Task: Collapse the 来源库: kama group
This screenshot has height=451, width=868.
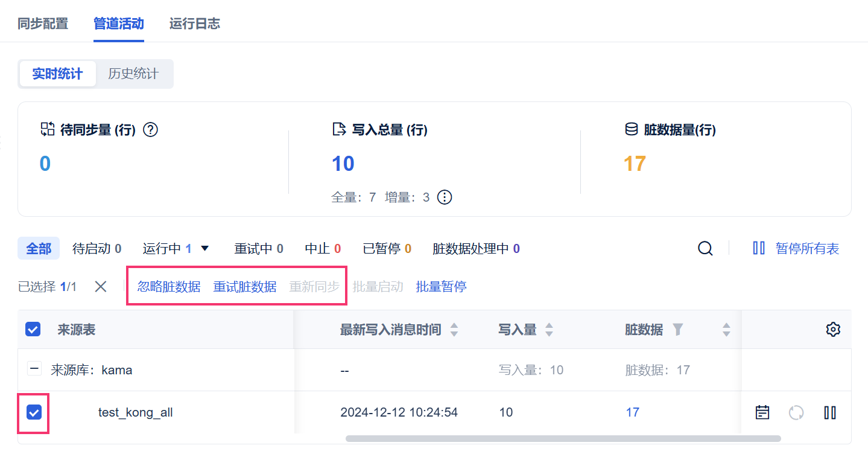Action: pos(36,369)
